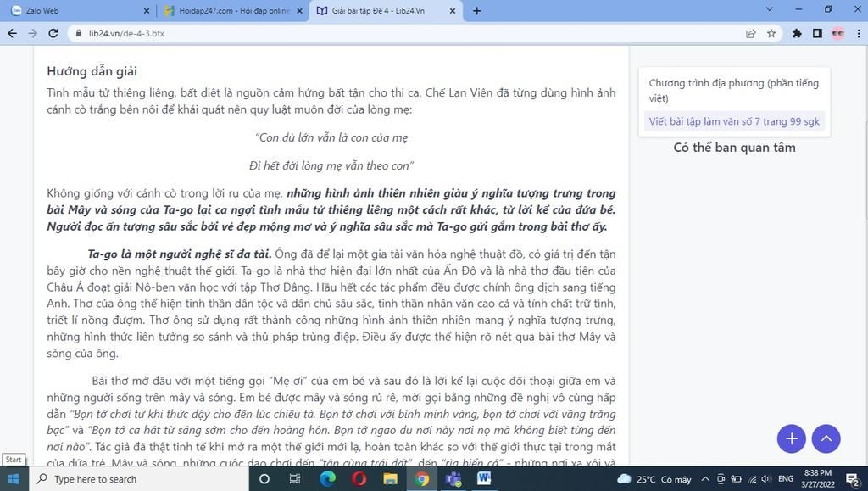Open the clock showing 8:38 PM
Screen dimensions: 868x491
point(818,479)
